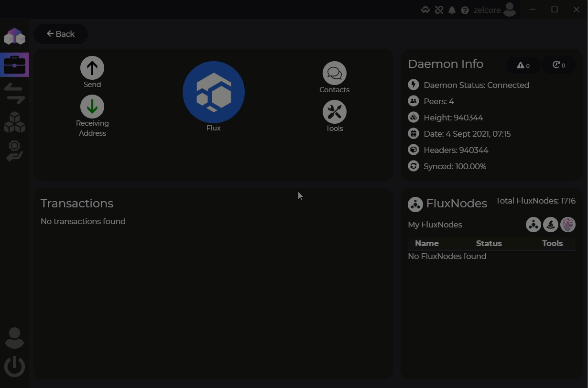Open the profile icon in left sidebar

[14, 338]
